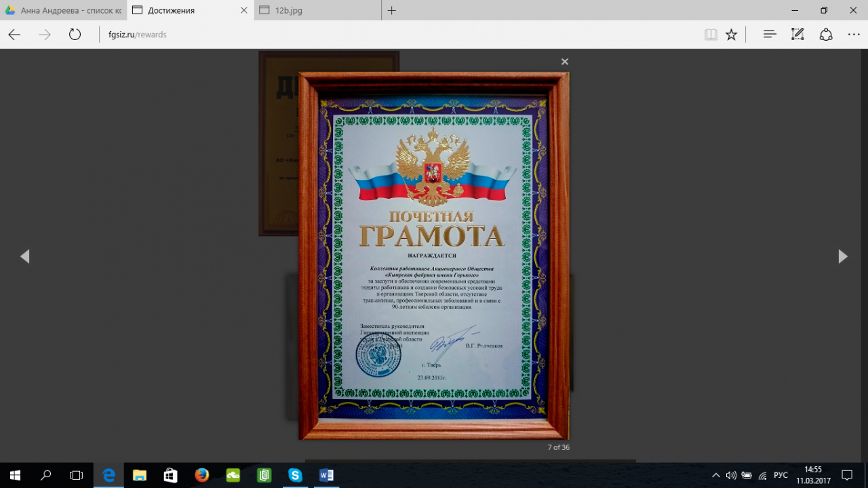Go to the next gallery image

[842, 257]
